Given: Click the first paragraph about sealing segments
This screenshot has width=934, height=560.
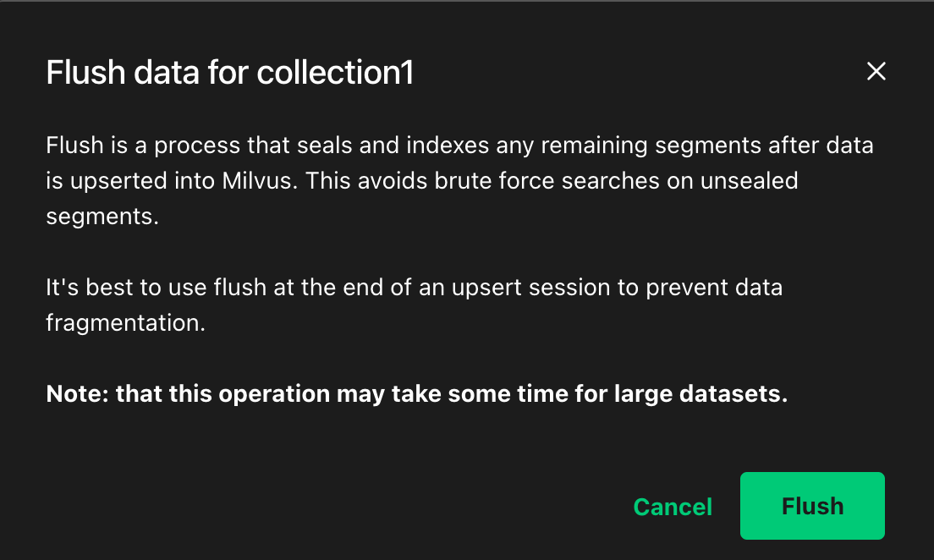Looking at the screenshot, I should coord(457,179).
